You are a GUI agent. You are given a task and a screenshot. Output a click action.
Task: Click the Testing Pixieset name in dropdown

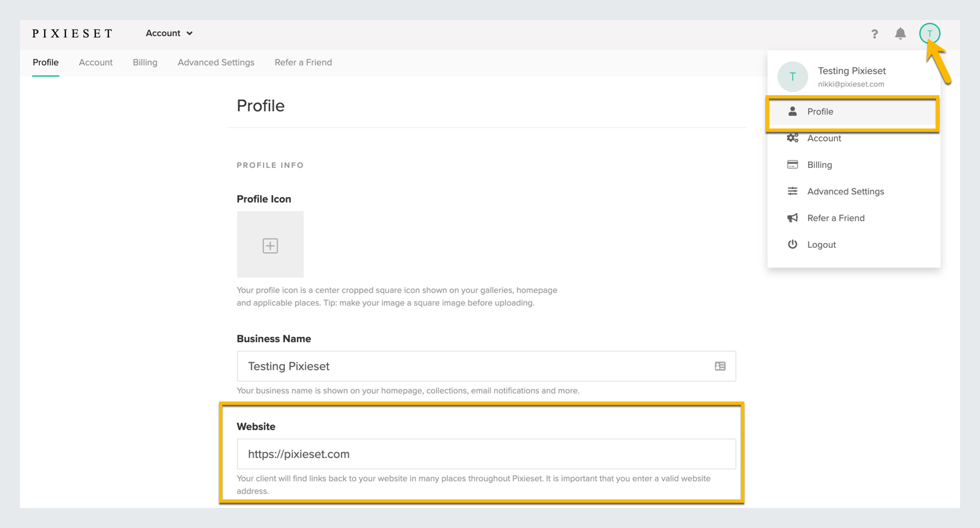click(852, 71)
